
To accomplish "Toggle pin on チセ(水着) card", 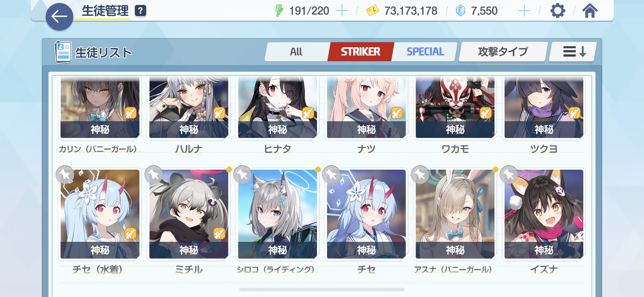I will tap(65, 174).
